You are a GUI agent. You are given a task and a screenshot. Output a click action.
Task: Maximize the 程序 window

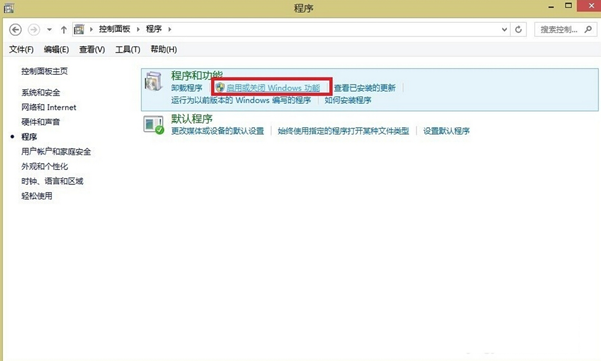pos(568,5)
